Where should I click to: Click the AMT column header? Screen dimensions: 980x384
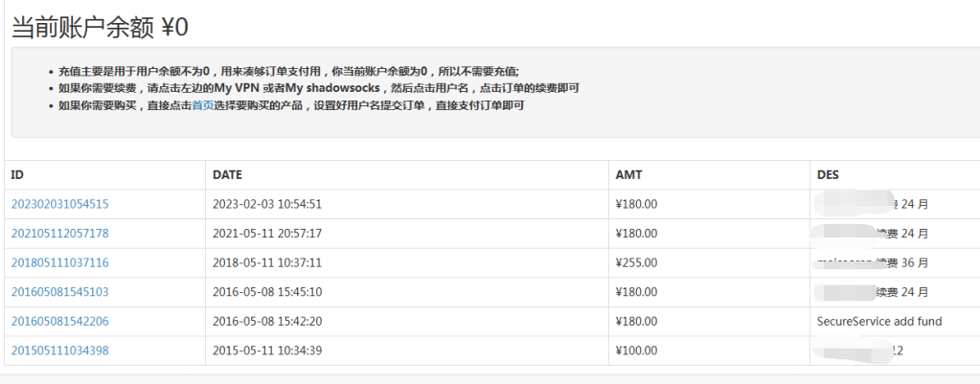627,175
